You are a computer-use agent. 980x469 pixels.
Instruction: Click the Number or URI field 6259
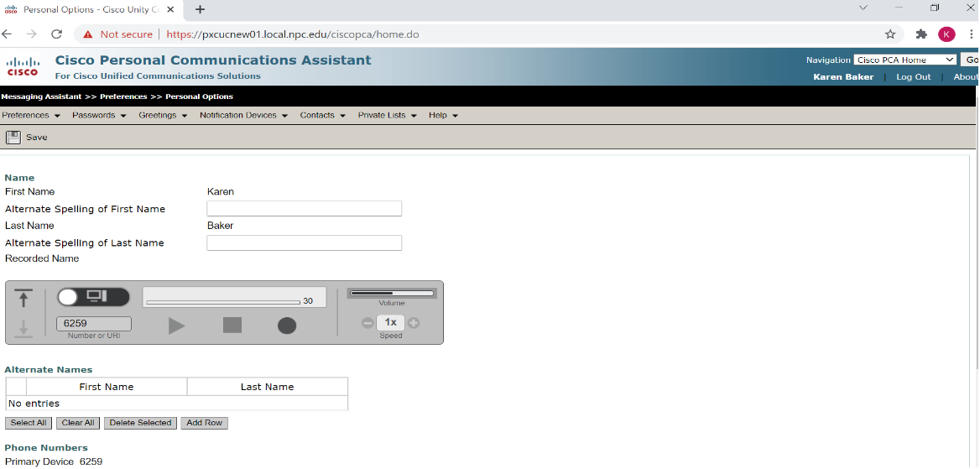(94, 324)
